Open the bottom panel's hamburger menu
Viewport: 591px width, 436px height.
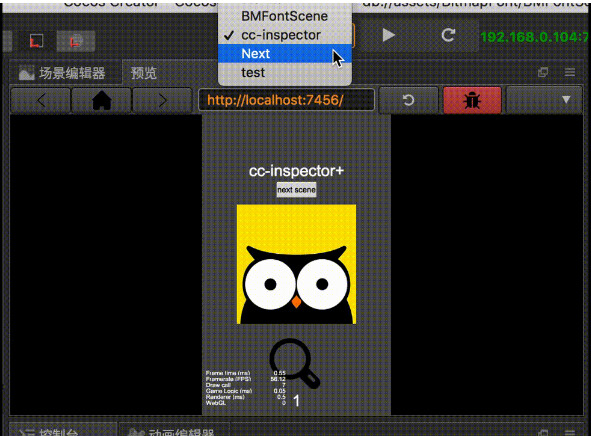[570, 432]
